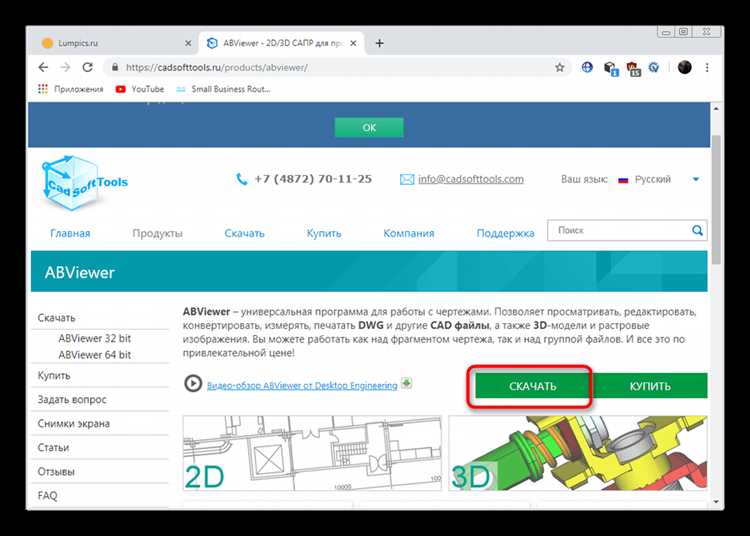Open the red extension with 15 badge

point(633,69)
